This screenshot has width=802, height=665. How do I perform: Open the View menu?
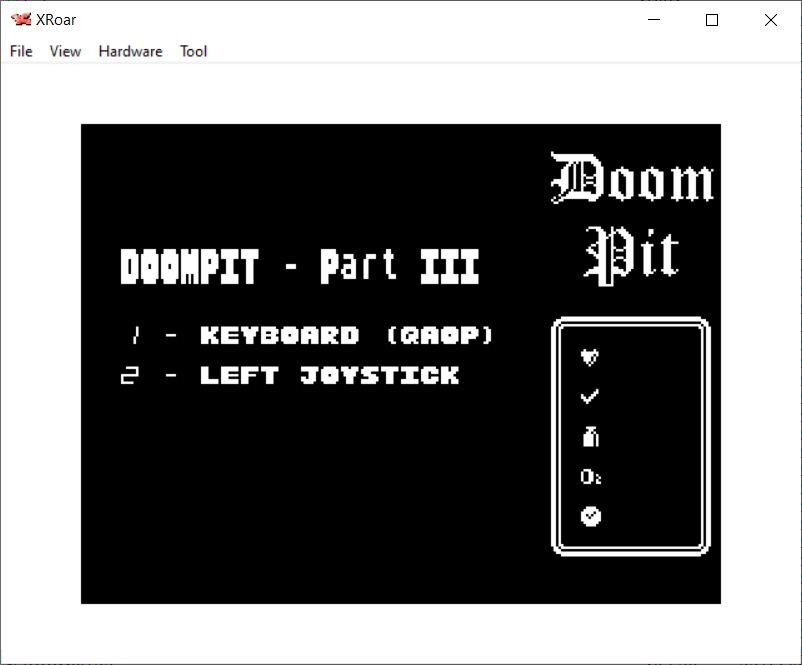tap(65, 51)
